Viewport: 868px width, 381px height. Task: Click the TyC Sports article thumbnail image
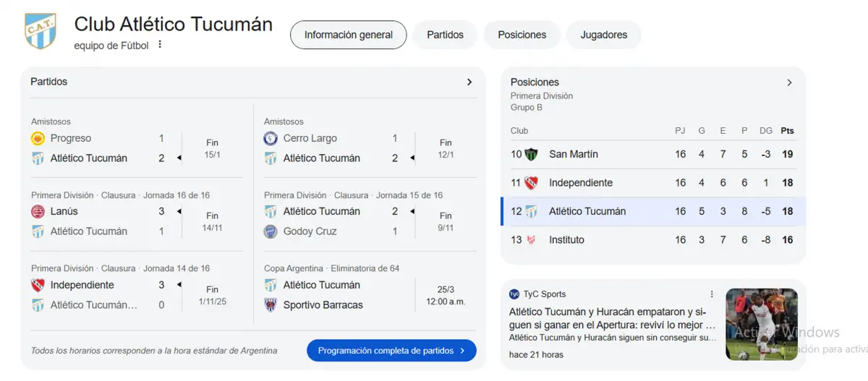pos(761,324)
